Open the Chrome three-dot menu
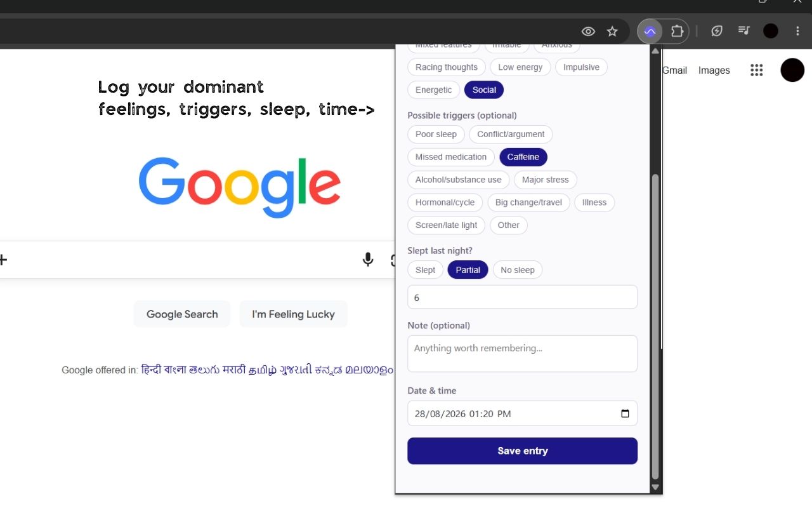 tap(798, 31)
